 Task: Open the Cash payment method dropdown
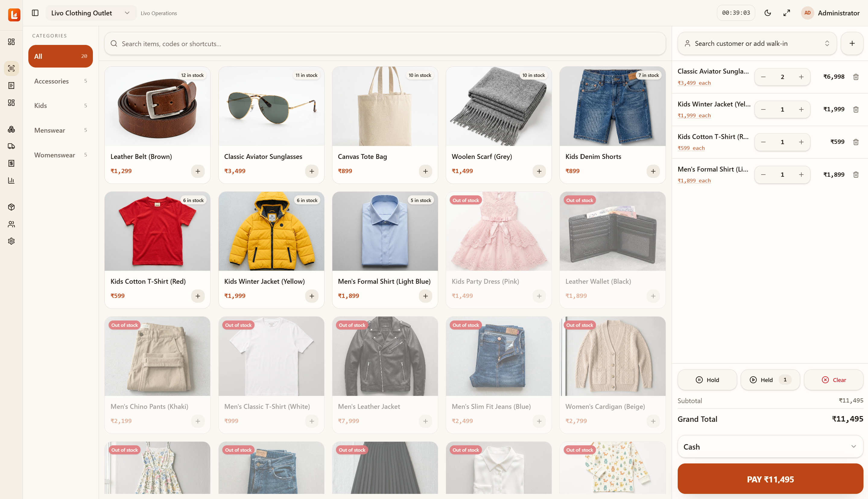coord(770,447)
